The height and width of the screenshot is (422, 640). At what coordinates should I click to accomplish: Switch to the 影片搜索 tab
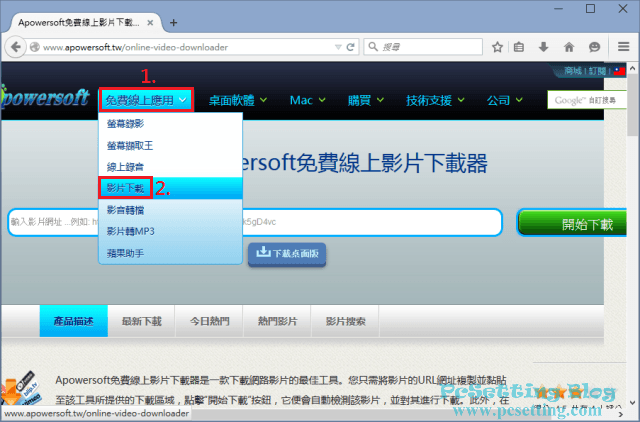(345, 321)
